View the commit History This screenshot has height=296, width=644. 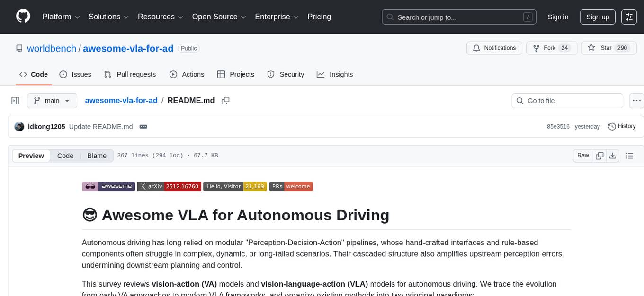point(622,126)
